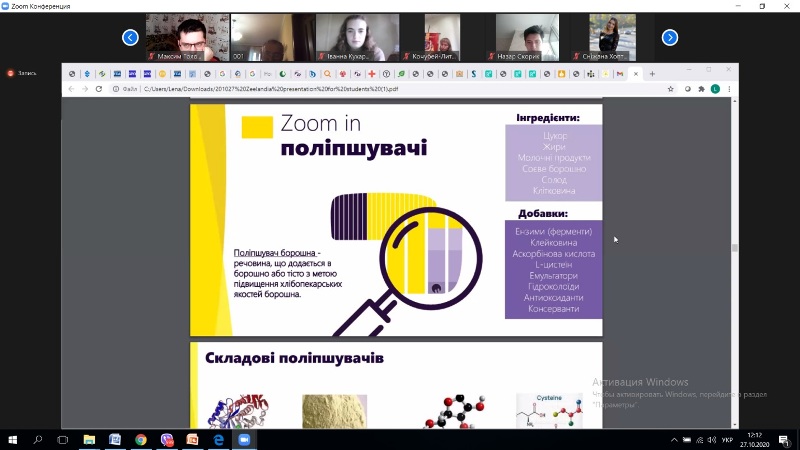The image size is (800, 450).
Task: Click 'Цукор' in ingredients list
Action: click(555, 136)
